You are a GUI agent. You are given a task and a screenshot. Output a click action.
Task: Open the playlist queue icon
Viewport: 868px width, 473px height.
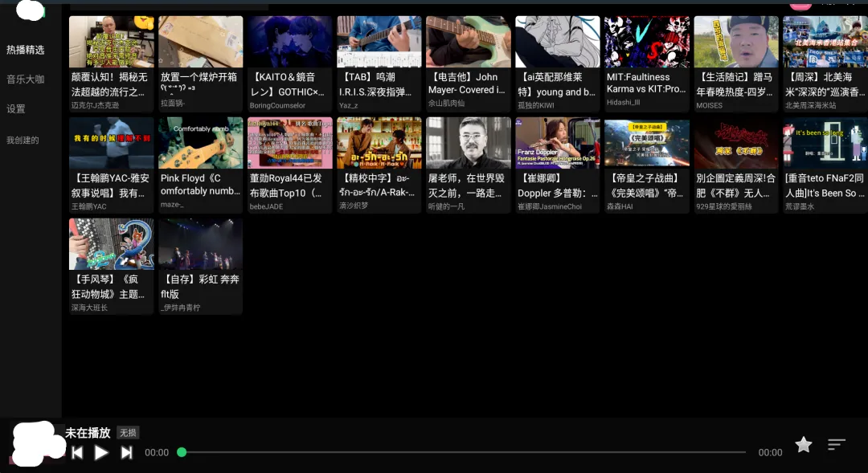click(837, 444)
